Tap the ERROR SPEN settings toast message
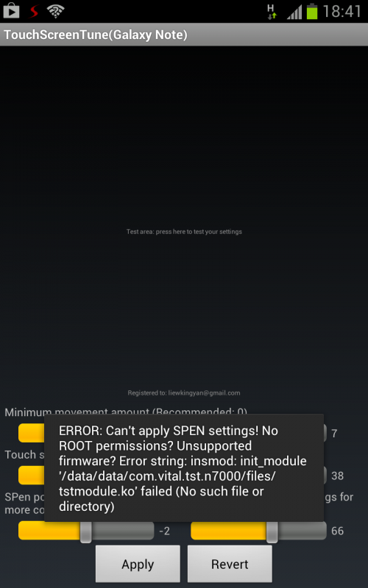The width and height of the screenshot is (368, 588). [184, 468]
